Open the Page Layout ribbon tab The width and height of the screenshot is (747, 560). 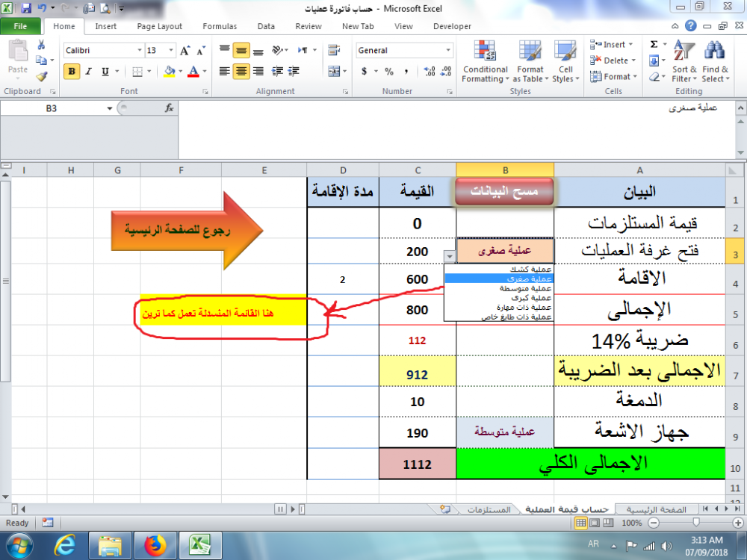click(159, 26)
